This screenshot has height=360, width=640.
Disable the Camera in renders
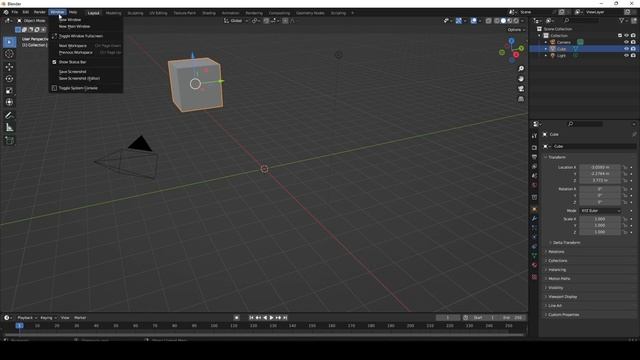click(633, 42)
